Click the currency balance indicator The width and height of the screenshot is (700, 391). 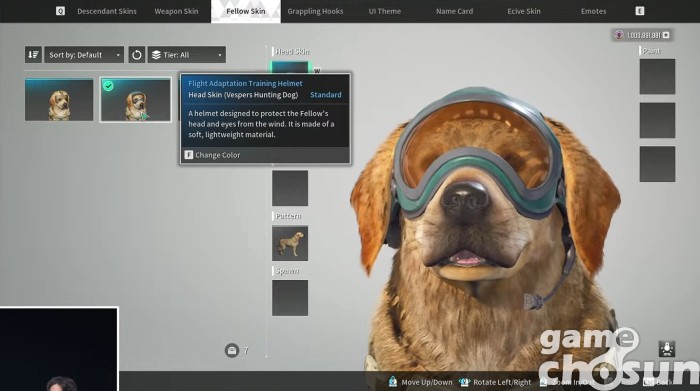(x=642, y=35)
